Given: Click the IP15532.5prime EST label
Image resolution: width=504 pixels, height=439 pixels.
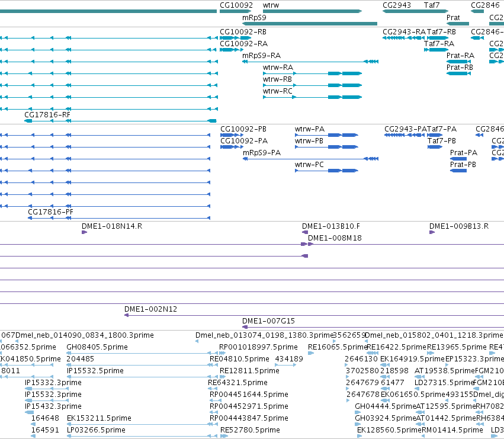Looking at the screenshot, I should point(95,371).
